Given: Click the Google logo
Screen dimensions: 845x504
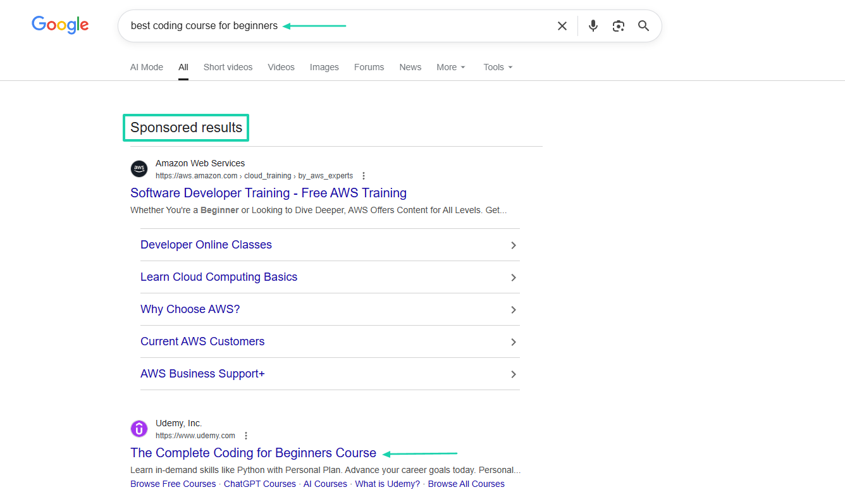Looking at the screenshot, I should click(x=60, y=25).
